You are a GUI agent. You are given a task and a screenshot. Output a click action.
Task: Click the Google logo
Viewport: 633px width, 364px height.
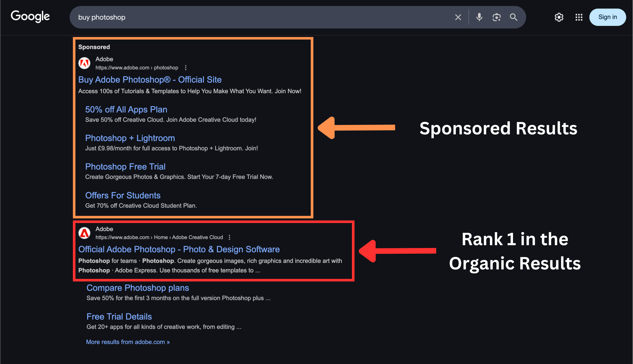point(30,16)
